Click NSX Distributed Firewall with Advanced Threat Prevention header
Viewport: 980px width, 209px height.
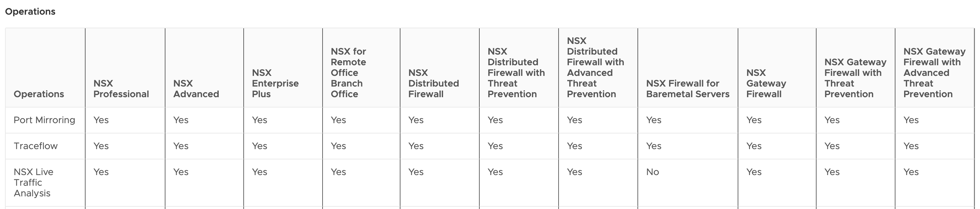pyautogui.click(x=595, y=67)
